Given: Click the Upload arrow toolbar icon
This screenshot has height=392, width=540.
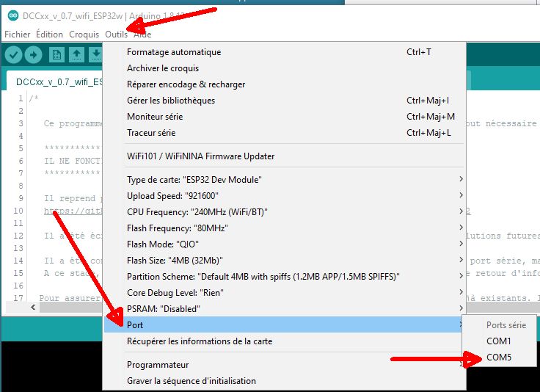Looking at the screenshot, I should (34, 55).
